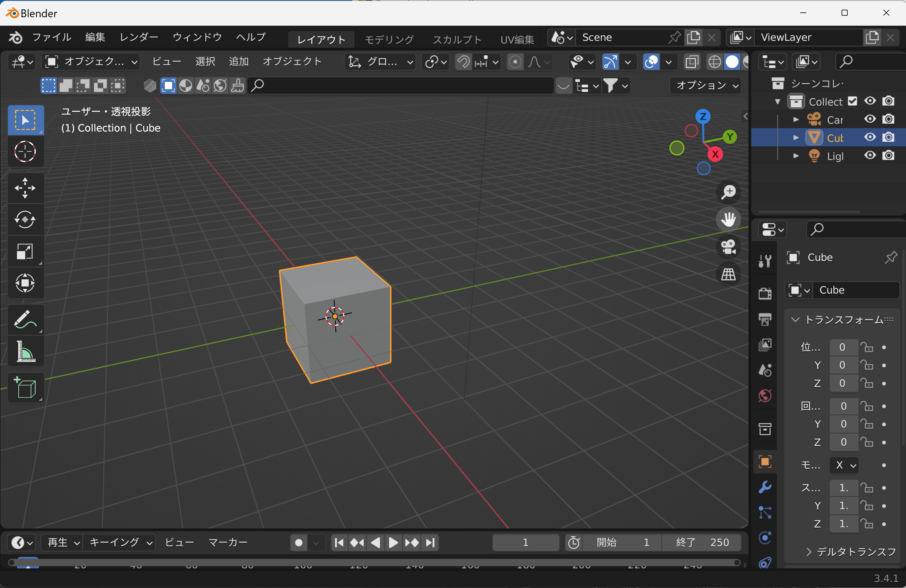Switch to the モデリング workspace tab
This screenshot has width=906, height=588.
[389, 39]
